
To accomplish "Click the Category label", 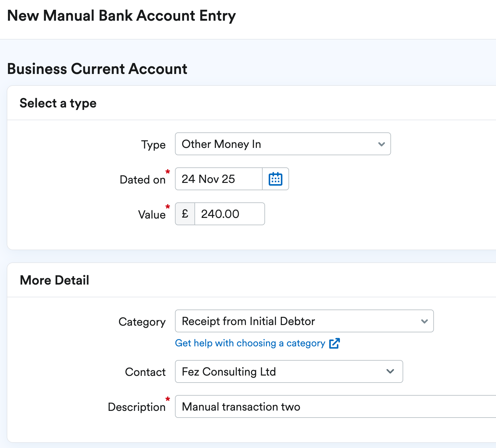I will pyautogui.click(x=142, y=322).
